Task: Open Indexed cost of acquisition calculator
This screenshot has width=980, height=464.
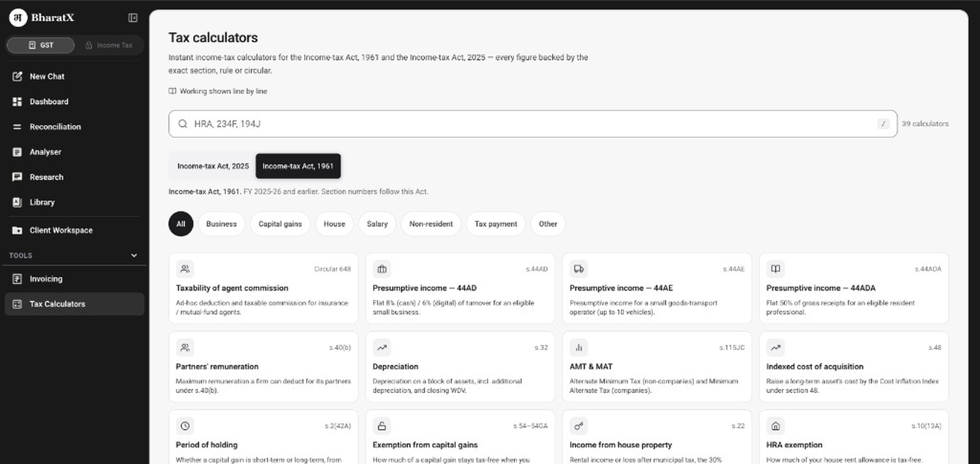Action: 854,367
